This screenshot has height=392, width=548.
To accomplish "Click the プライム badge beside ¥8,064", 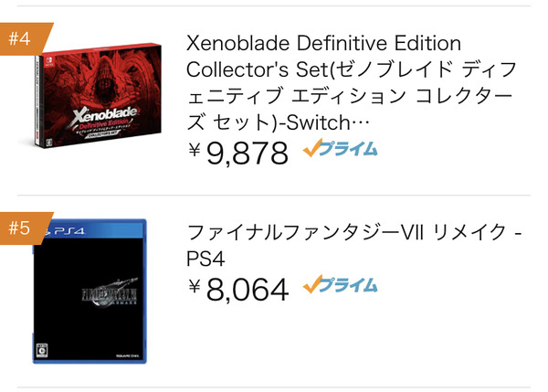I will point(340,285).
